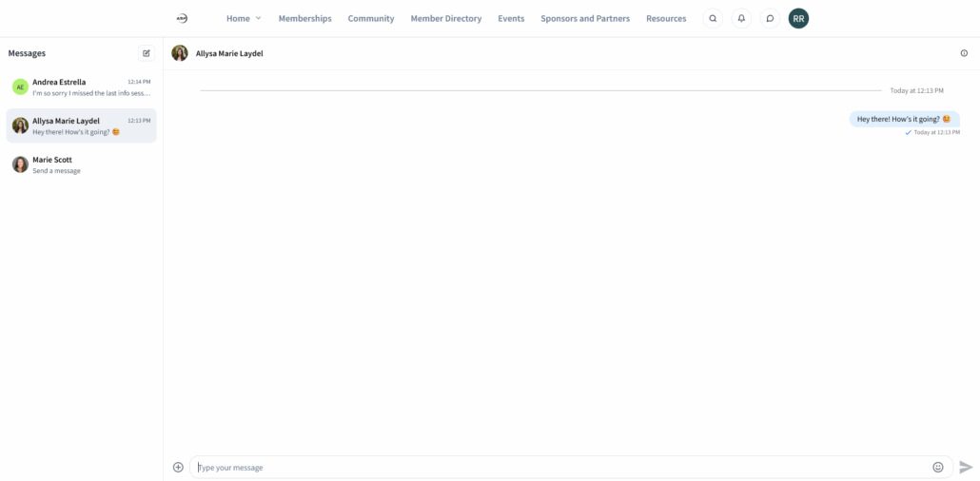
Task: Navigate to Events
Action: point(511,18)
